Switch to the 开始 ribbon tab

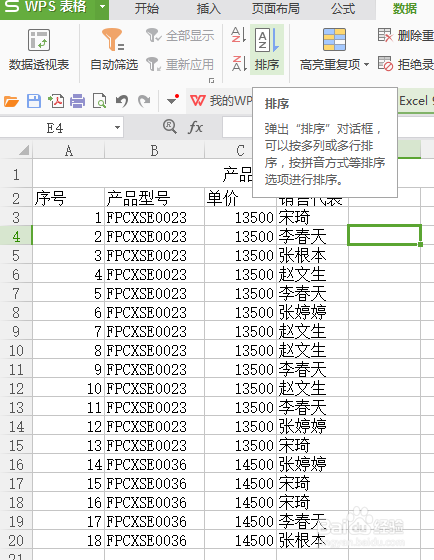(x=146, y=9)
